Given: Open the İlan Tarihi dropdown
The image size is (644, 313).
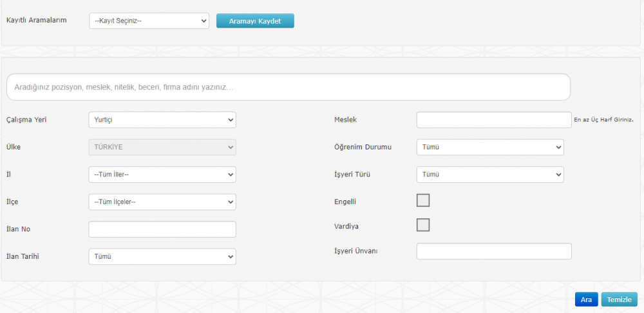Looking at the screenshot, I should coord(162,256).
